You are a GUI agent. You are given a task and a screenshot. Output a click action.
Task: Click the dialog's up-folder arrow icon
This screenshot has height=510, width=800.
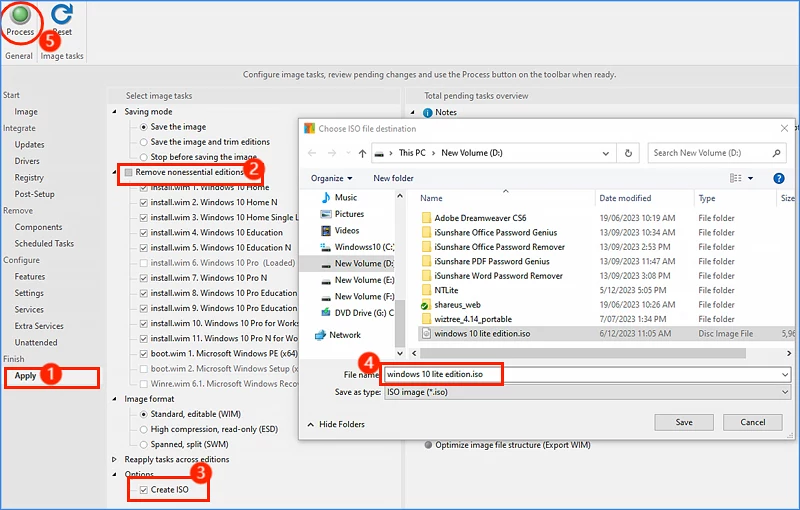pyautogui.click(x=362, y=153)
